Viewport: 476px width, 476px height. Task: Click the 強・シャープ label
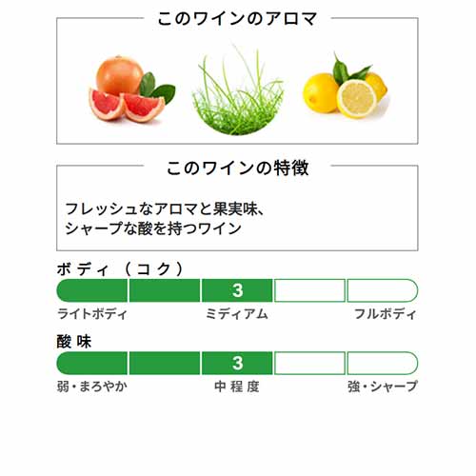click(x=383, y=387)
